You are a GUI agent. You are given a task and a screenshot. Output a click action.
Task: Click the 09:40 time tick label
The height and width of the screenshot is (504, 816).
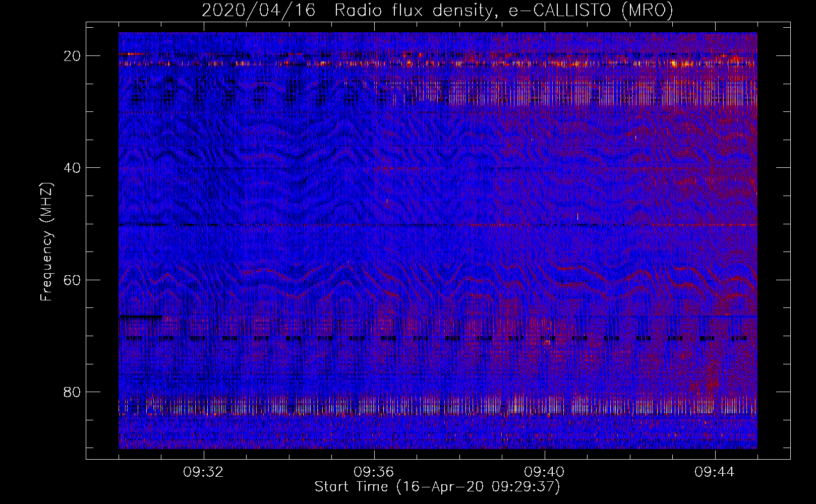pyautogui.click(x=545, y=472)
